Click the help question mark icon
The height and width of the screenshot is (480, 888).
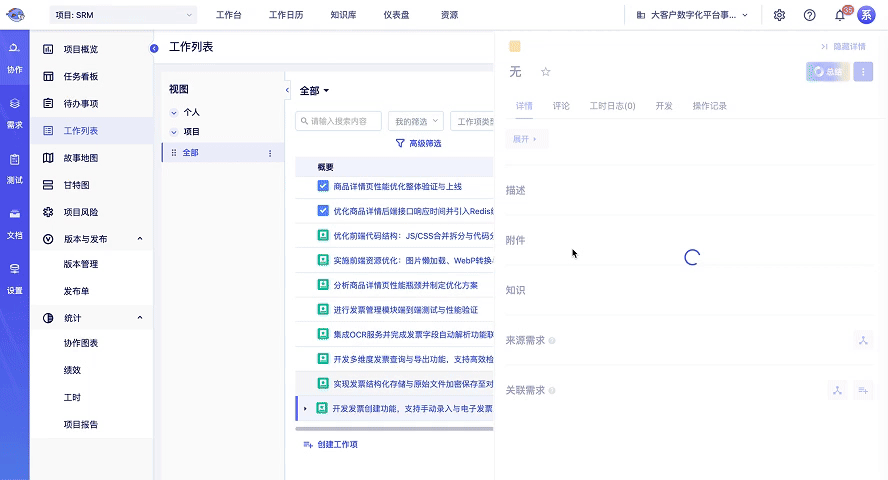coord(809,15)
